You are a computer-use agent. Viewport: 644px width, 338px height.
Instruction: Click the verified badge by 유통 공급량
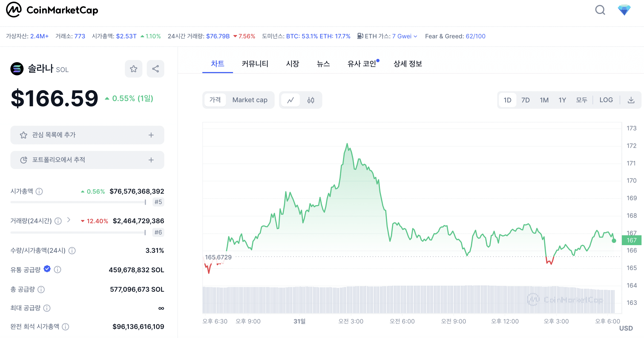click(47, 269)
